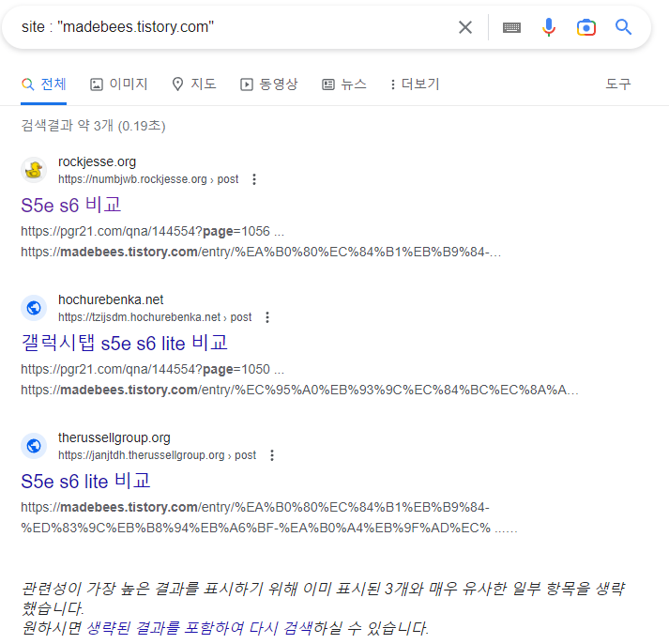Open options for the rockjesse.org result
Screen dimensions: 669x644
pos(254,179)
